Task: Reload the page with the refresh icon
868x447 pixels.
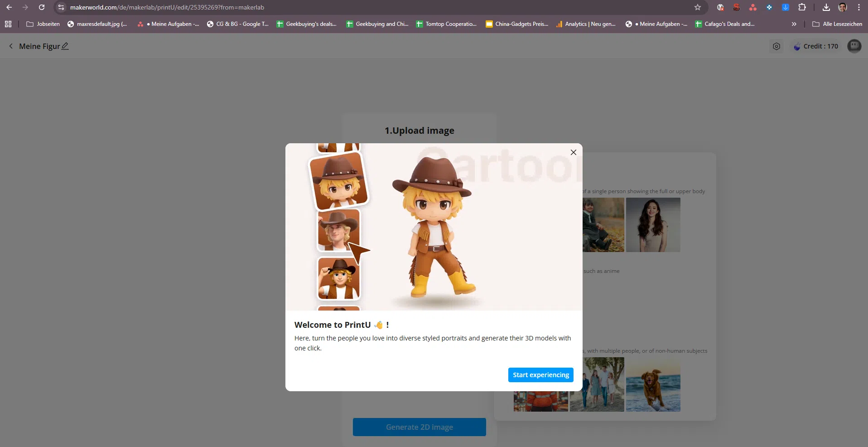Action: point(42,7)
